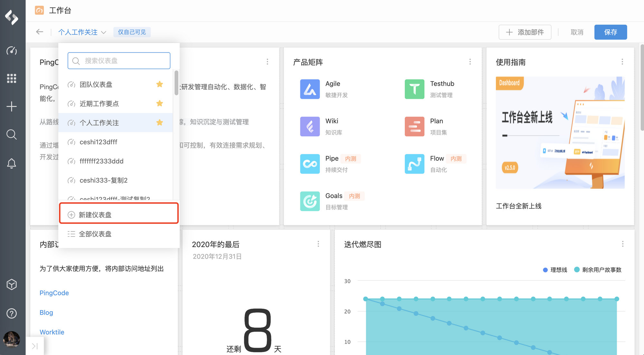Image resolution: width=644 pixels, height=355 pixels.
Task: Click the user avatar in sidebar
Action: click(x=12, y=339)
